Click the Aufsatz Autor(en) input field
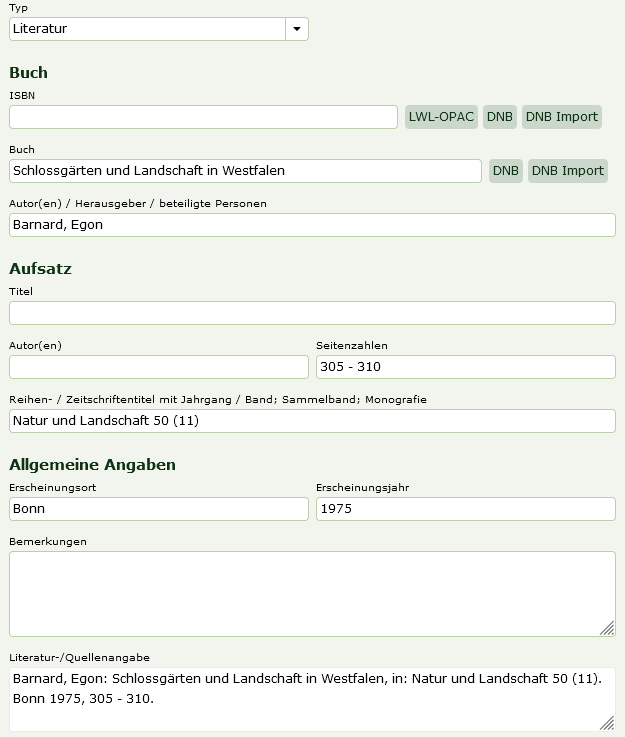The width and height of the screenshot is (625, 737). tap(159, 367)
